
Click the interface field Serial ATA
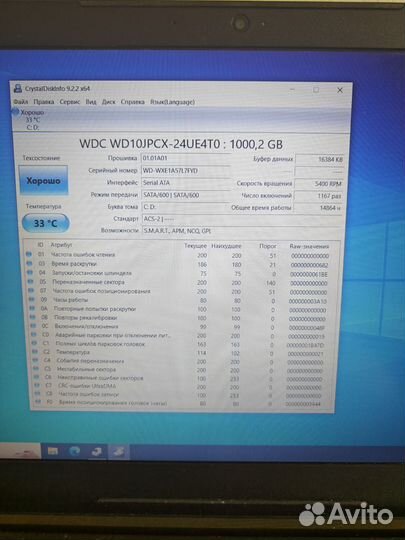point(185,183)
